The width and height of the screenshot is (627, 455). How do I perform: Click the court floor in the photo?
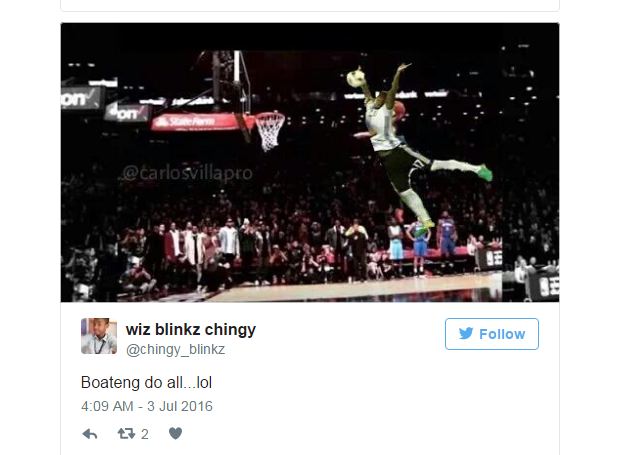tap(352, 289)
